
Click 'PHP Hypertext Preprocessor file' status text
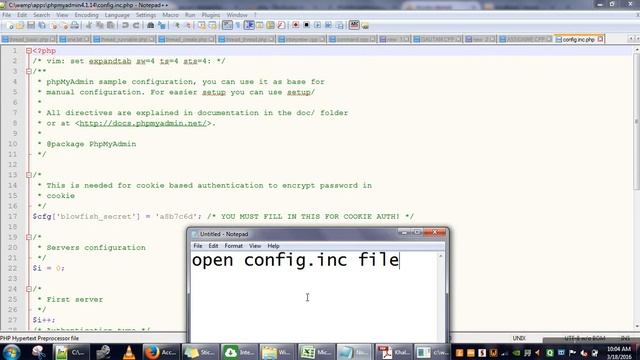coord(40,338)
